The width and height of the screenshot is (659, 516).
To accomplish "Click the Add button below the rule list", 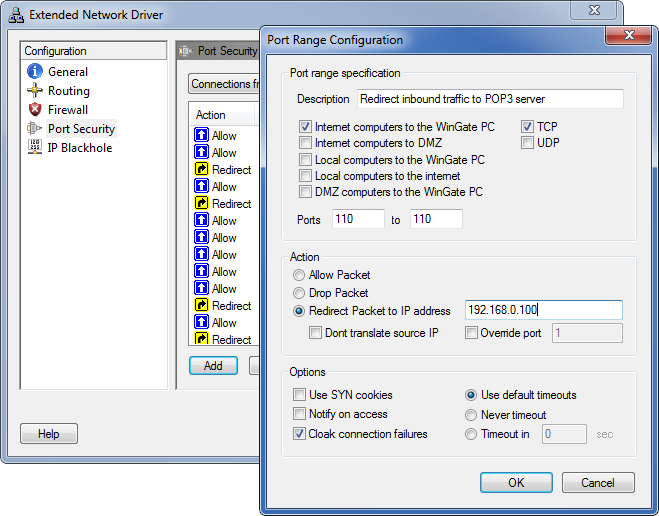I will click(213, 366).
